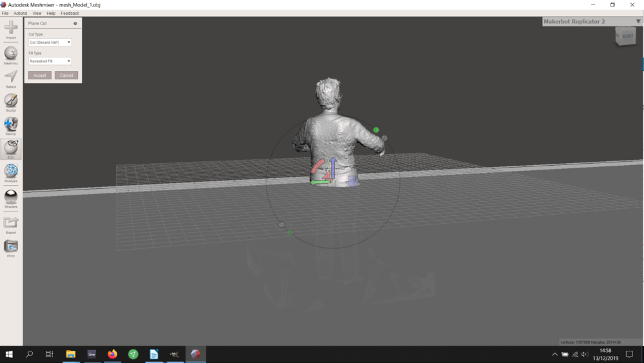Open the Makerbot Replicator 2 printer dropdown

pyautogui.click(x=592, y=21)
